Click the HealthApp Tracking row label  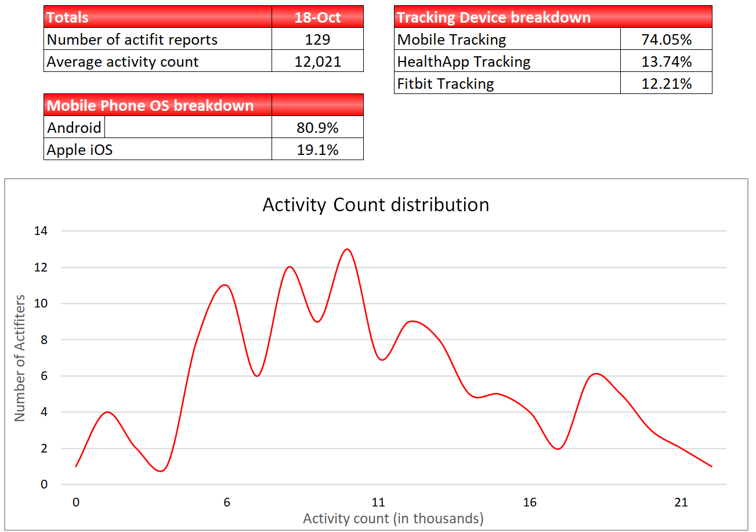point(507,61)
